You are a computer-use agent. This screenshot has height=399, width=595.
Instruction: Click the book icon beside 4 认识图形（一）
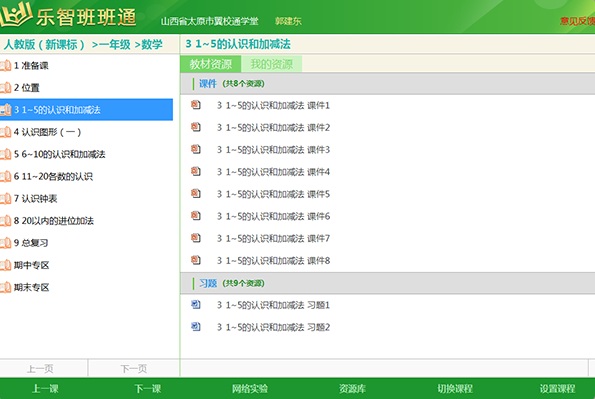(x=5, y=132)
